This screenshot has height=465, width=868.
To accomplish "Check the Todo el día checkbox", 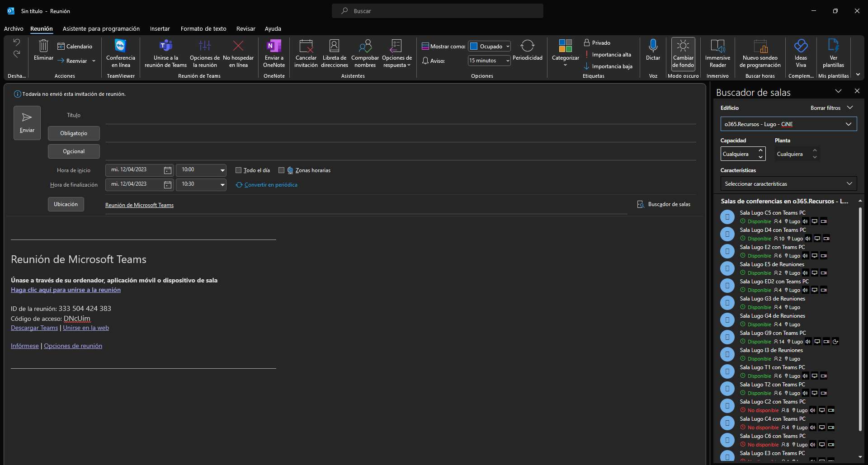I will click(x=238, y=170).
